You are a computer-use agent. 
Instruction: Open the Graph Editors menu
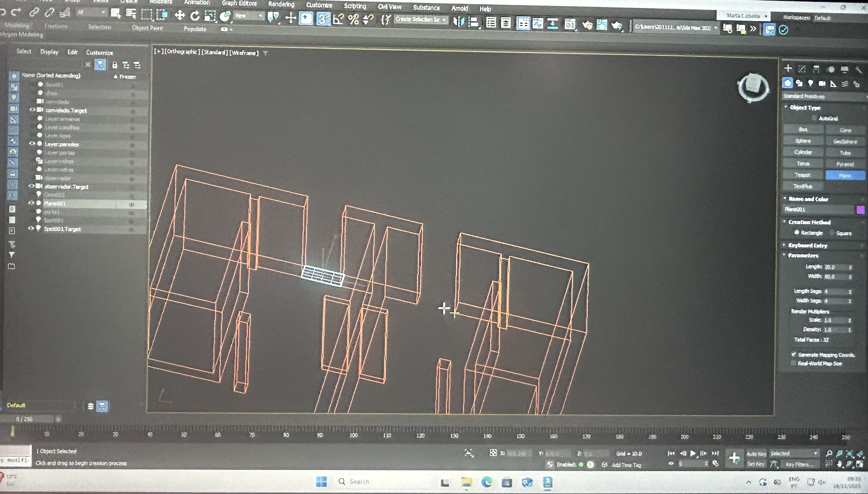pos(239,3)
